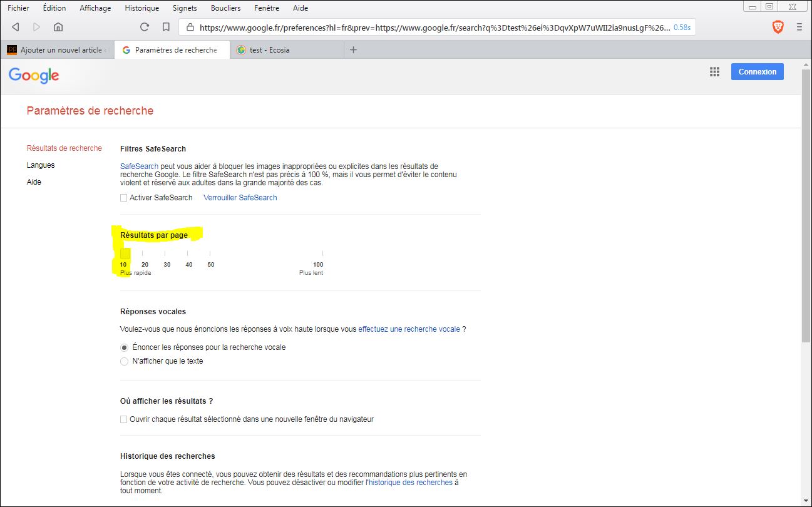Screen dimensions: 812x507
Task: Click the browser back arrow
Action: [x=16, y=27]
